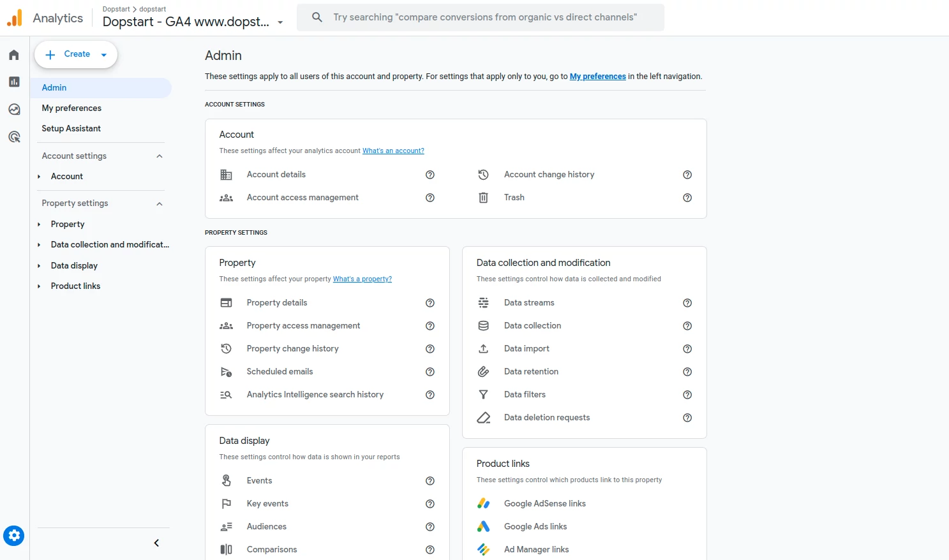Open help for Scheduled emails
This screenshot has width=949, height=560.
tap(430, 372)
